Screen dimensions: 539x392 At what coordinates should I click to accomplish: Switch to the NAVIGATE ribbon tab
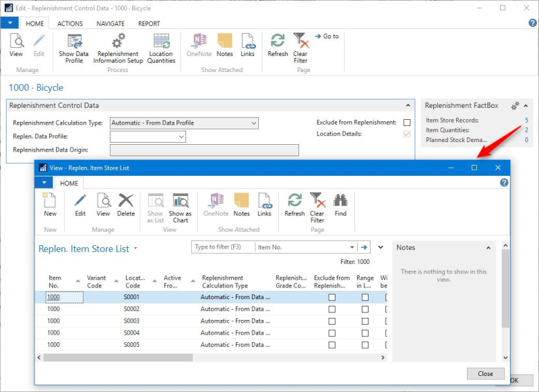coord(110,24)
